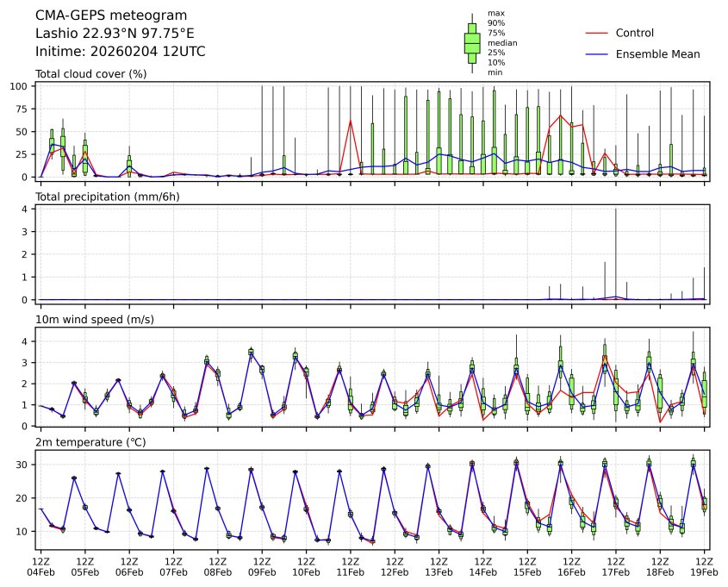The height and width of the screenshot is (587, 728).
Task: Click the 30 tick on temperature axis
Action: (x=24, y=465)
